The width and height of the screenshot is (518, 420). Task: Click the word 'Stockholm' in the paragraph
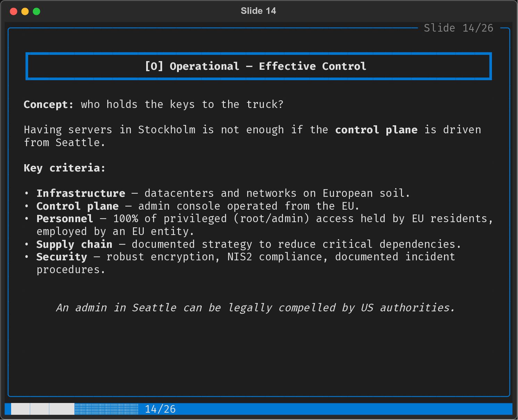(167, 130)
